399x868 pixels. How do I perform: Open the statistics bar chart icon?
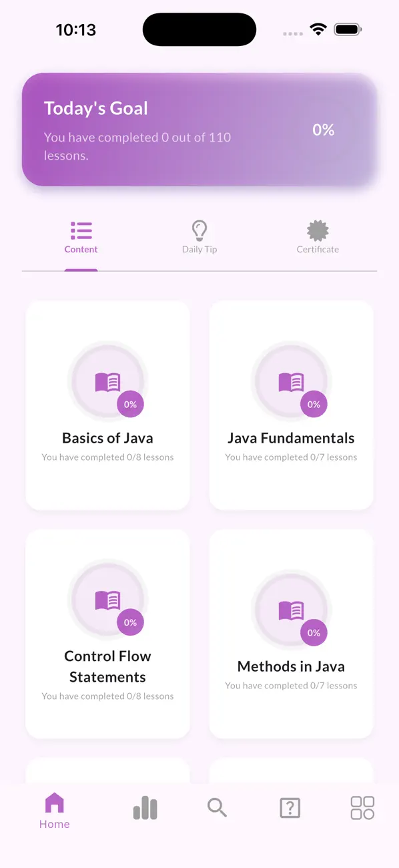pos(145,808)
